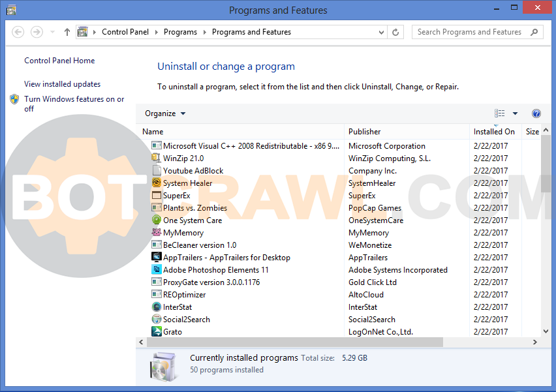Select the Social2Search program icon
Screen dimensions: 556x392
coord(157,319)
